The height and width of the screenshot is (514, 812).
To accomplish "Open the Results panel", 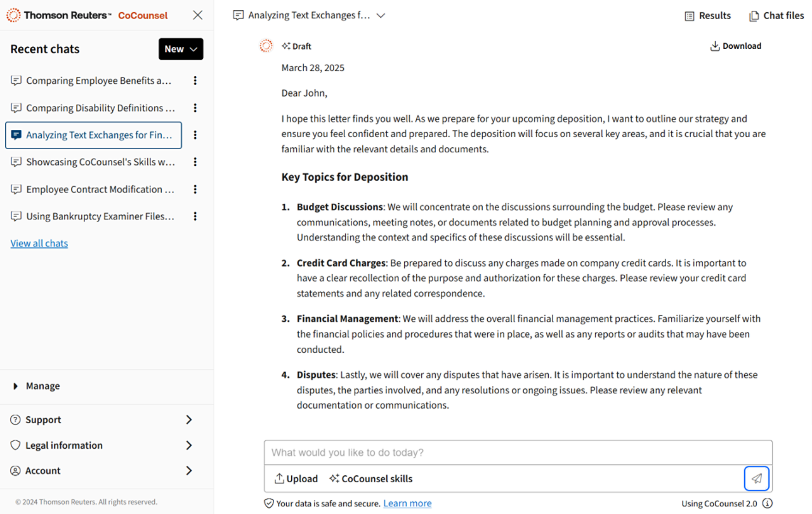I will coord(708,16).
